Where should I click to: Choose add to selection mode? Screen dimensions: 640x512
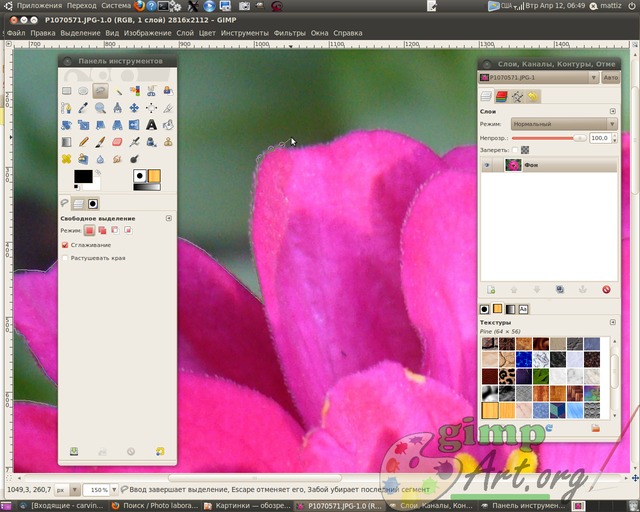pyautogui.click(x=102, y=231)
